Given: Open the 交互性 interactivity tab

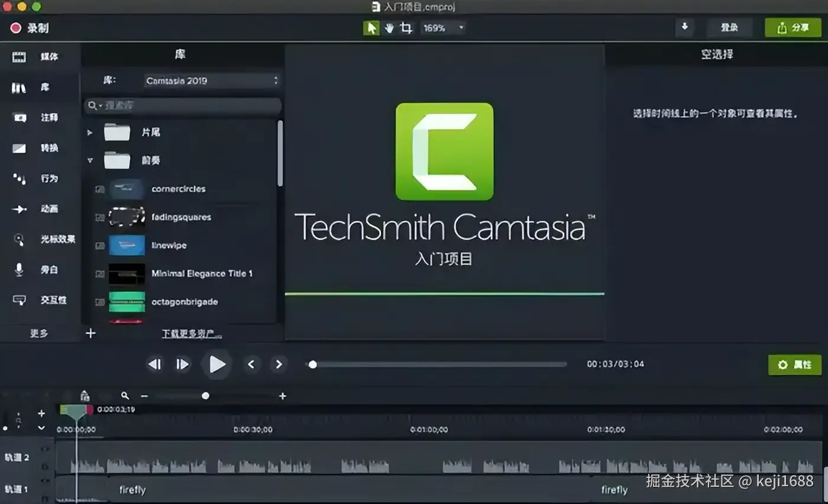Looking at the screenshot, I should coord(40,300).
